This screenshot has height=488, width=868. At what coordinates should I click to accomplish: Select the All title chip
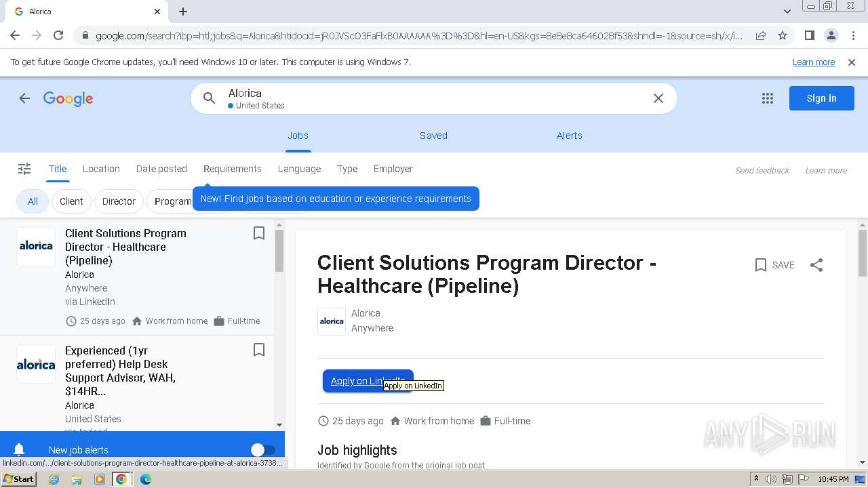(x=33, y=201)
